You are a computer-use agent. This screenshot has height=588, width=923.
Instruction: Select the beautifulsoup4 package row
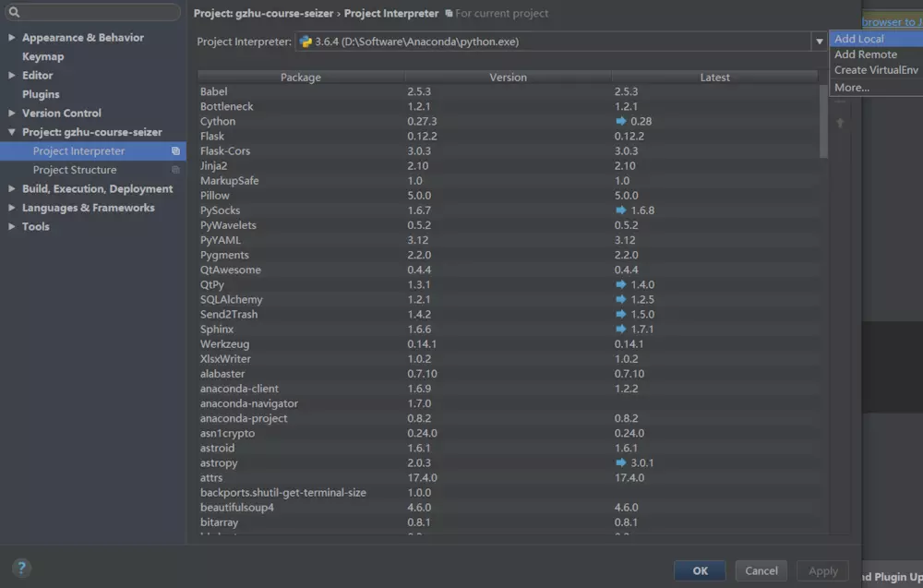tap(508, 508)
